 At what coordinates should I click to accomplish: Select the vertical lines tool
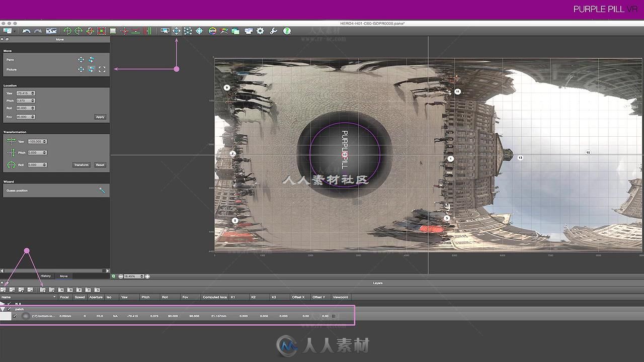click(x=147, y=31)
